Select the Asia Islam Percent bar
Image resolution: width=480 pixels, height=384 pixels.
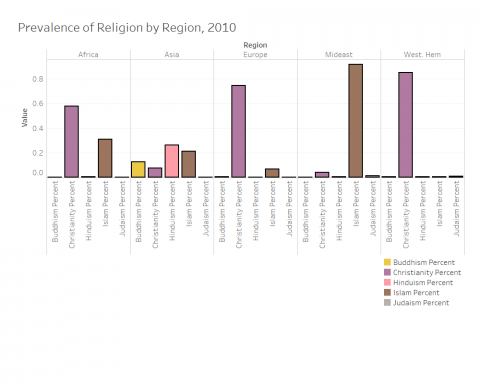coord(188,164)
